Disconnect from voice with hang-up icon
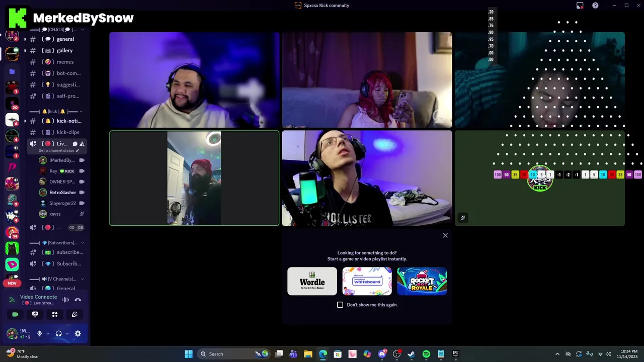Viewport: 644px width, 362px height. (78, 300)
